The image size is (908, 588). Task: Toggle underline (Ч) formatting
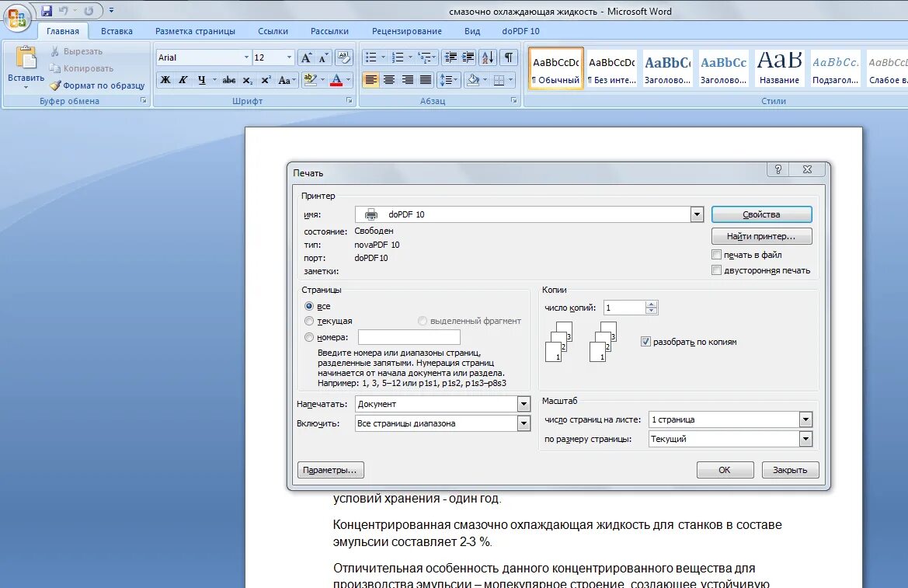201,80
